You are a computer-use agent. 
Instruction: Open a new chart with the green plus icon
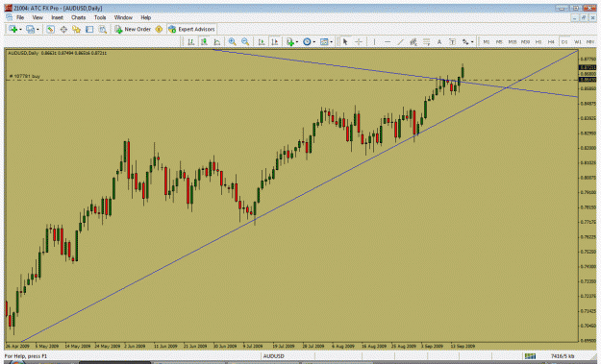point(13,29)
